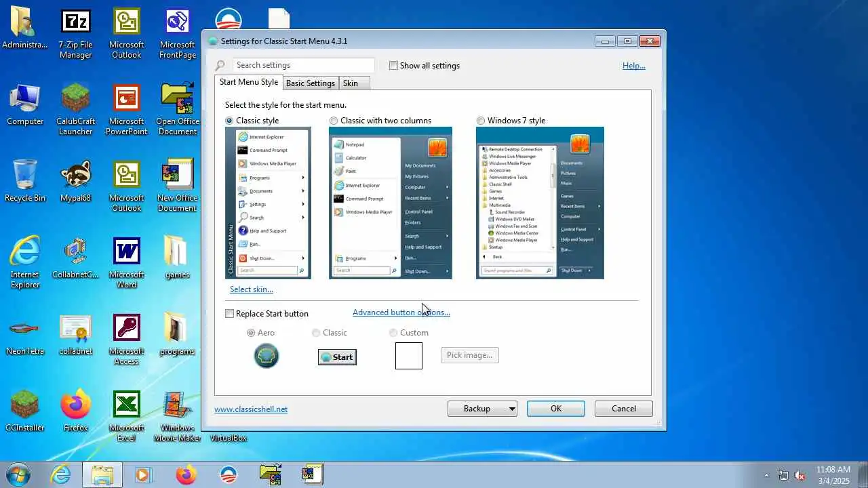Open Advanced button options link

tap(401, 312)
